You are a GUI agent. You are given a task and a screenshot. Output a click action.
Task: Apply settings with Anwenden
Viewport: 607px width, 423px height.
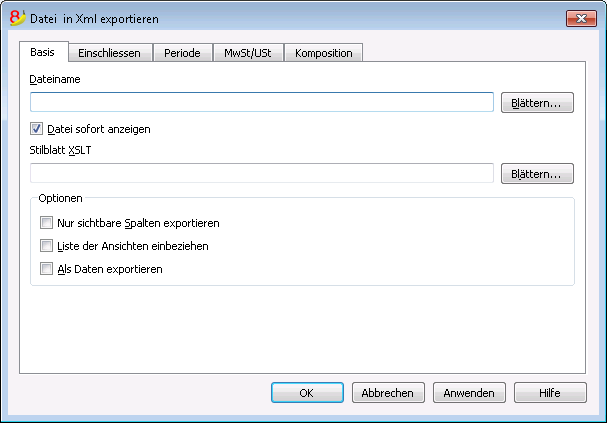[x=469, y=393]
